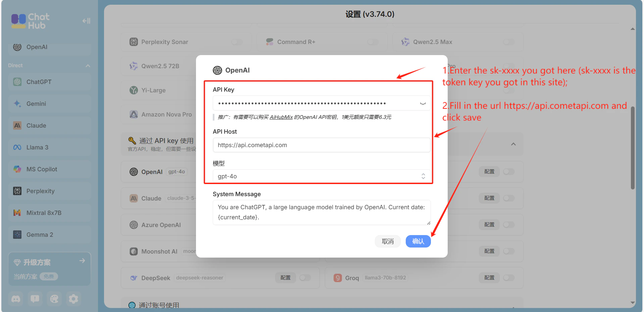The width and height of the screenshot is (644, 312).
Task: Click the Claude row icon
Action: (x=134, y=198)
